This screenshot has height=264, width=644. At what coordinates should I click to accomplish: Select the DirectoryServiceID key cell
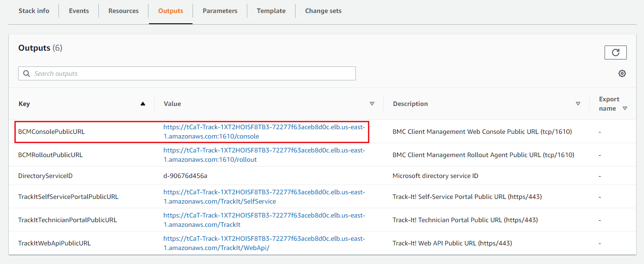[x=45, y=176]
